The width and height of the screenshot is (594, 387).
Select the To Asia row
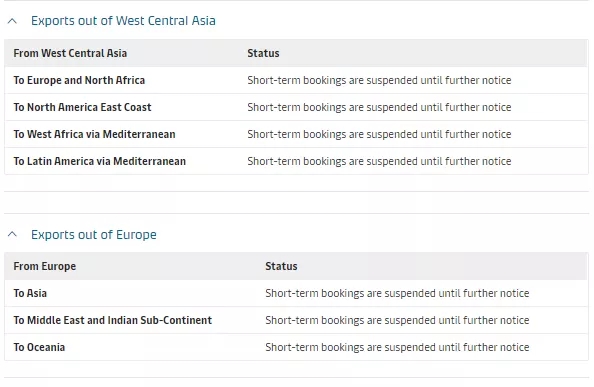tap(296, 293)
